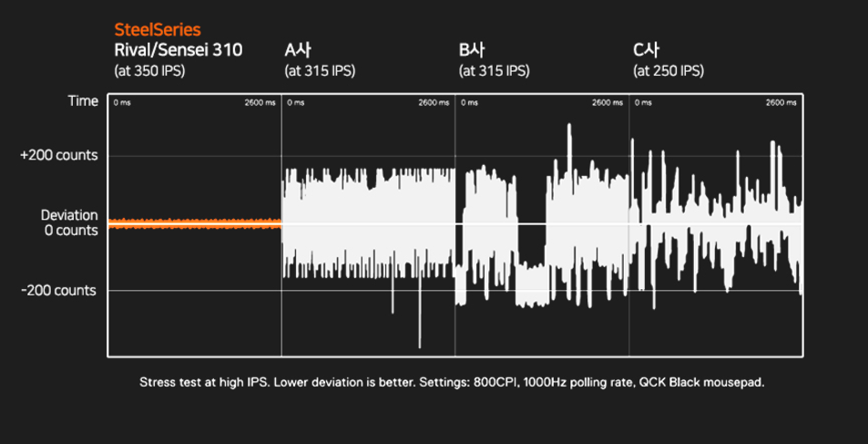Click '2600 ms' in the A사 panel
This screenshot has width=868, height=444.
434,102
